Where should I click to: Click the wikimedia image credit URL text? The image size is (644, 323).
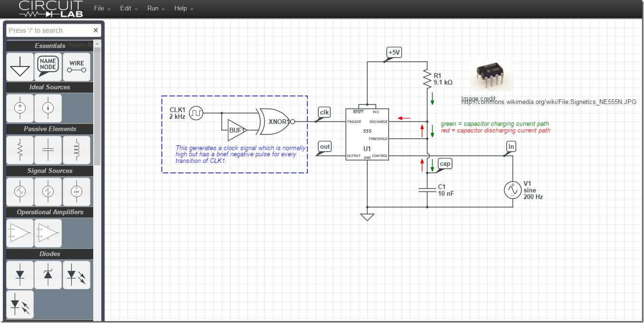point(549,102)
